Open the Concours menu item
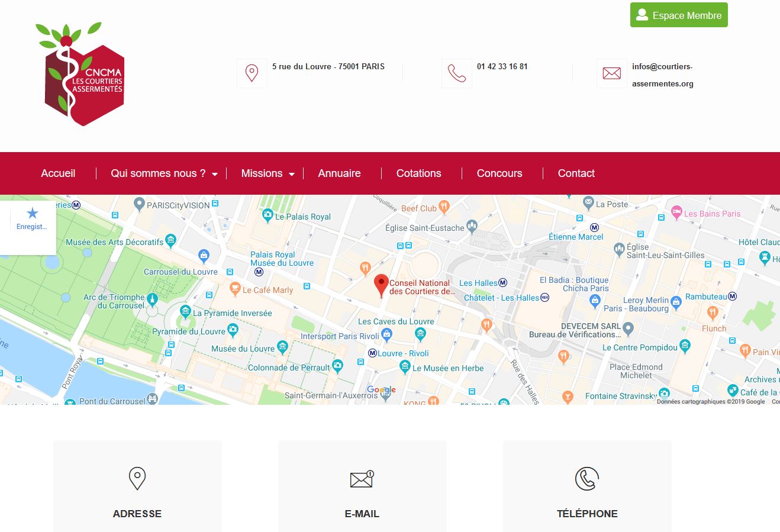Screen dimensions: 780x532 pos(499,173)
